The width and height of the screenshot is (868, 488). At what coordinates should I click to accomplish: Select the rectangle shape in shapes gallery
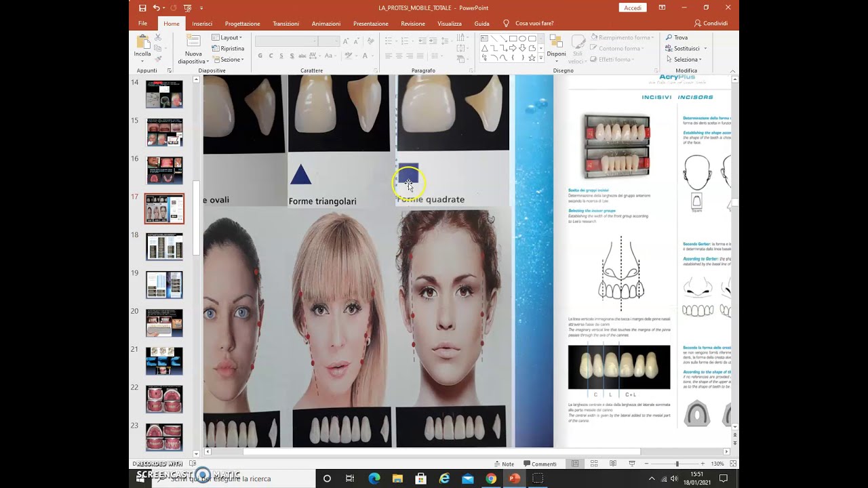[x=513, y=39]
